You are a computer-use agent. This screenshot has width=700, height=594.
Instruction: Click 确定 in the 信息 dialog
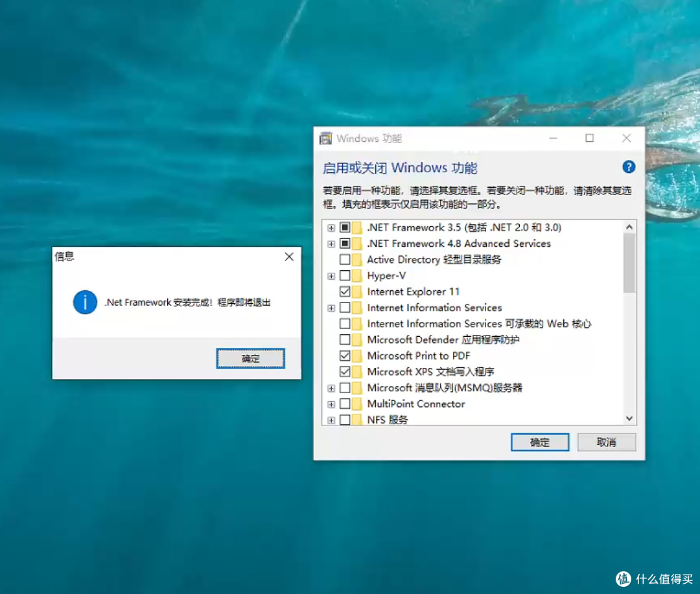(250, 358)
